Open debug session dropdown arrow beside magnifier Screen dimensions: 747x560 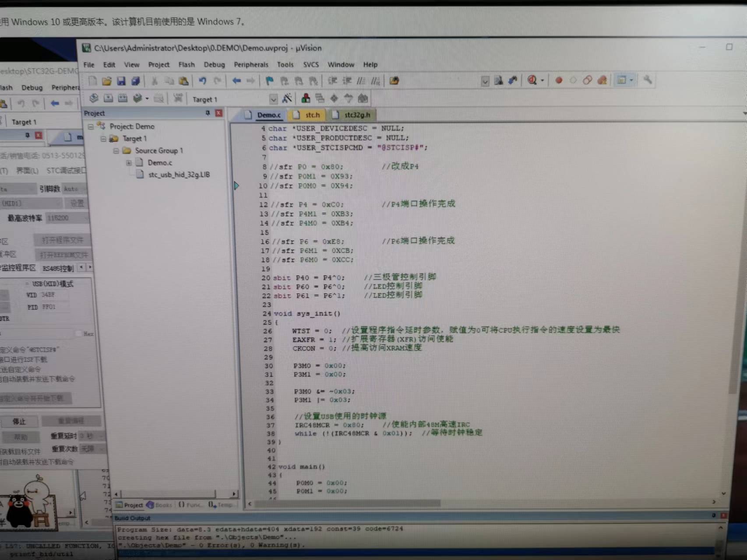click(543, 80)
